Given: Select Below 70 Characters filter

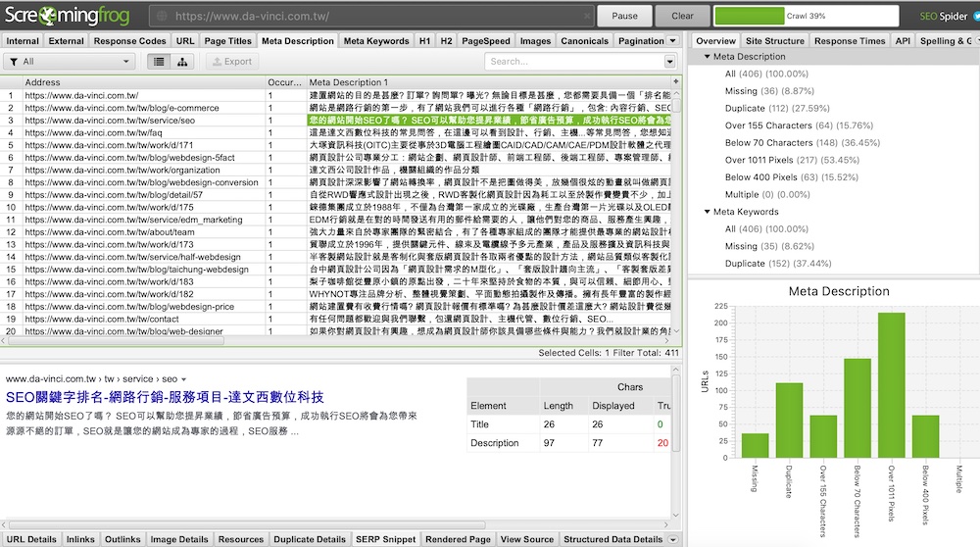Looking at the screenshot, I should pyautogui.click(x=802, y=142).
